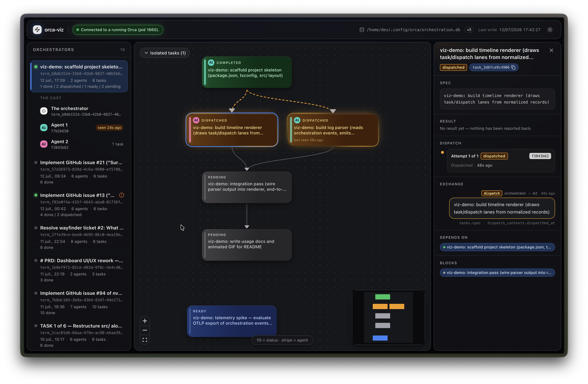The height and width of the screenshot is (384, 588).
Task: Copy the task ID task_3d6fce9c4906
Action: click(x=513, y=67)
